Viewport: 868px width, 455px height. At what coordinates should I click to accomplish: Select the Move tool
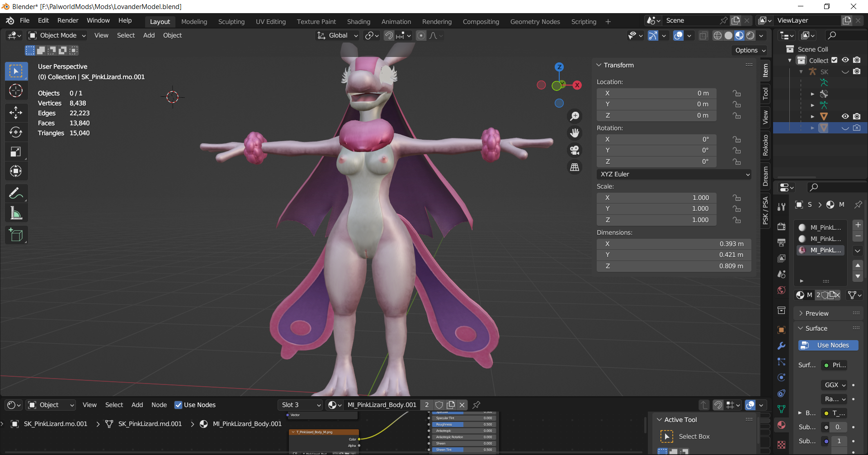[16, 112]
